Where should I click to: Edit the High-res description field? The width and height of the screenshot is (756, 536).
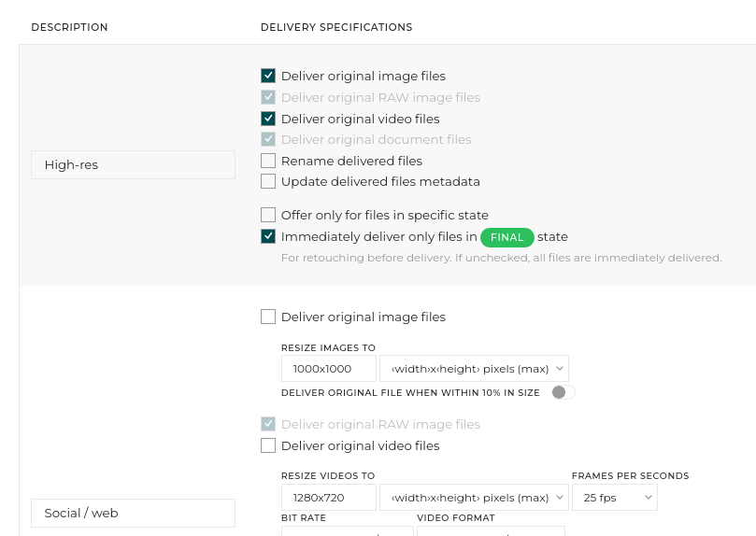tap(133, 164)
